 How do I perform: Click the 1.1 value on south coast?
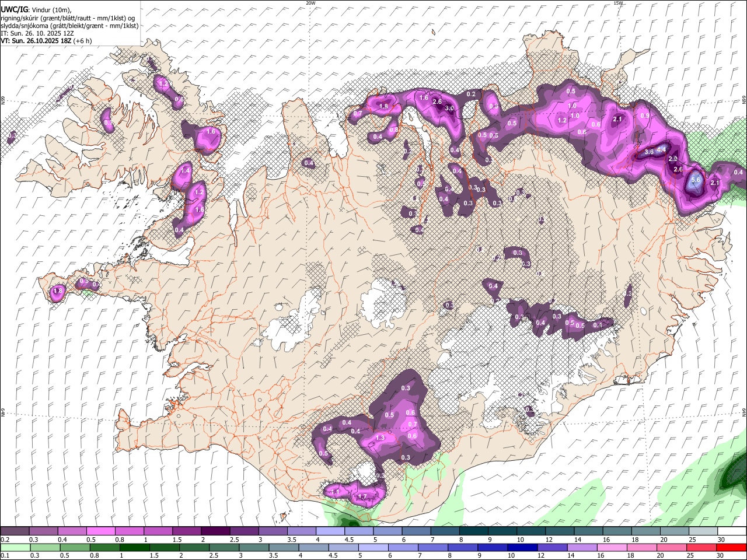pos(336,492)
